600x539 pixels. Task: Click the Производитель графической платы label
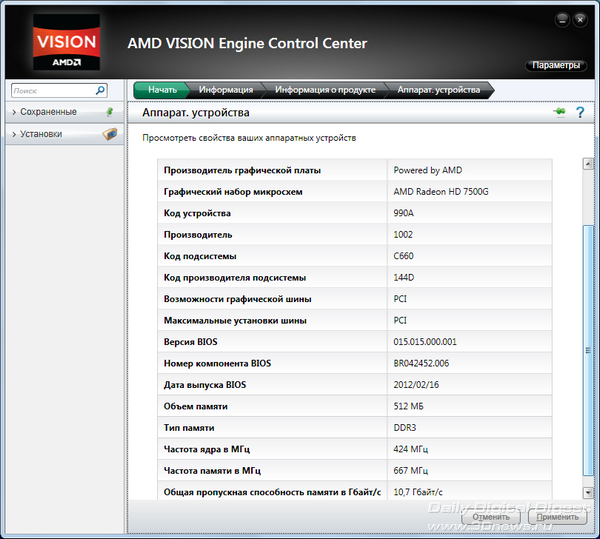coord(242,170)
